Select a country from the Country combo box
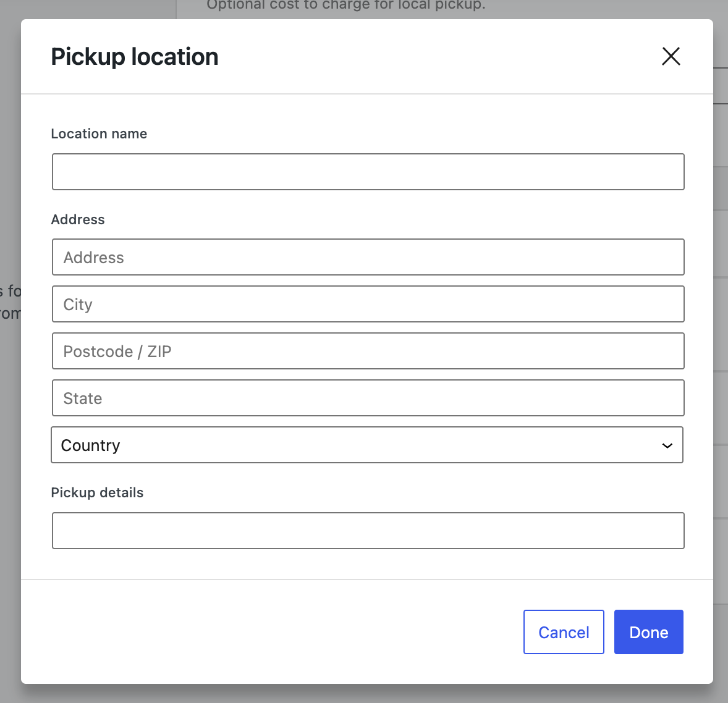 pyautogui.click(x=367, y=445)
